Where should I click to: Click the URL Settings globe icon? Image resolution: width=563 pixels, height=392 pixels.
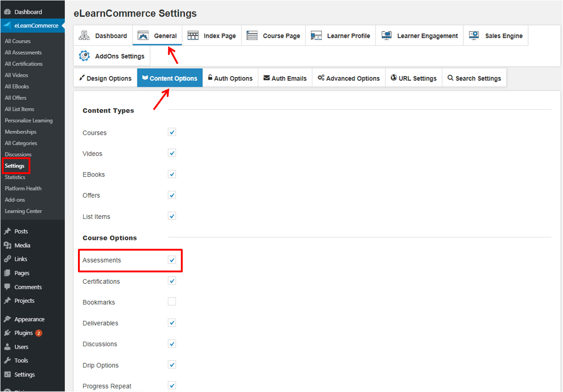(x=394, y=78)
